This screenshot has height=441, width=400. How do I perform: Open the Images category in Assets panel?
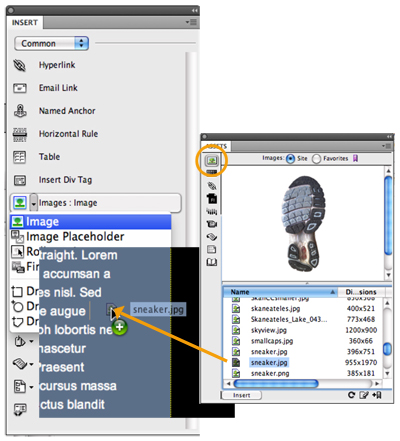click(212, 161)
